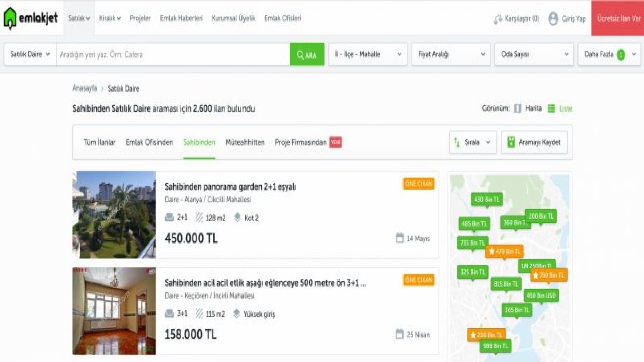The height and width of the screenshot is (362, 644).
Task: Open the Sırala sort dropdown
Action: click(x=472, y=142)
